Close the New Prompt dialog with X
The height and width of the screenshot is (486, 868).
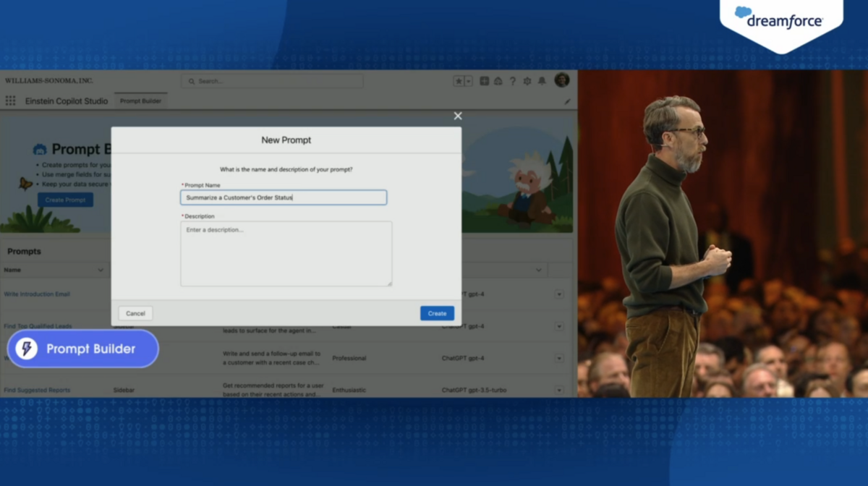[458, 116]
